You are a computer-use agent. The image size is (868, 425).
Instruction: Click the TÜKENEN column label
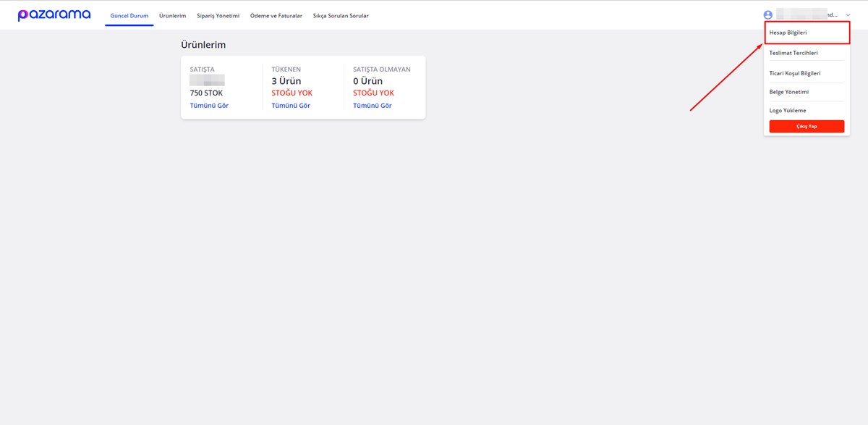[286, 70]
